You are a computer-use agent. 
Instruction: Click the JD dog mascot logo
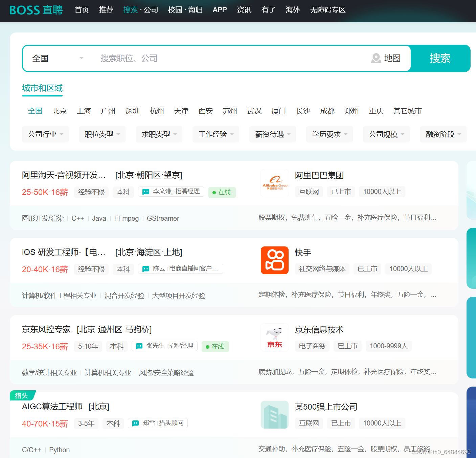275,337
